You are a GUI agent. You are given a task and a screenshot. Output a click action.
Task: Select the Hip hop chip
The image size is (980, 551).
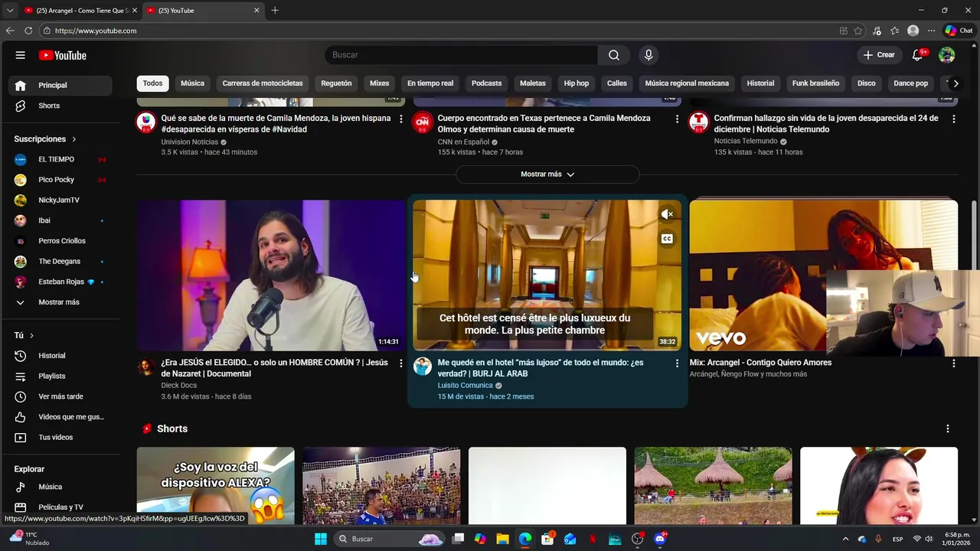coord(577,83)
